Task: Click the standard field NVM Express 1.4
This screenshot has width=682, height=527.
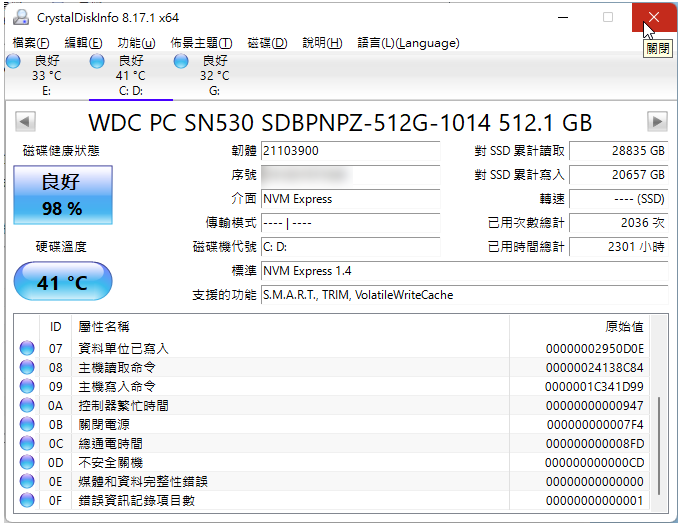Action: pyautogui.click(x=465, y=271)
